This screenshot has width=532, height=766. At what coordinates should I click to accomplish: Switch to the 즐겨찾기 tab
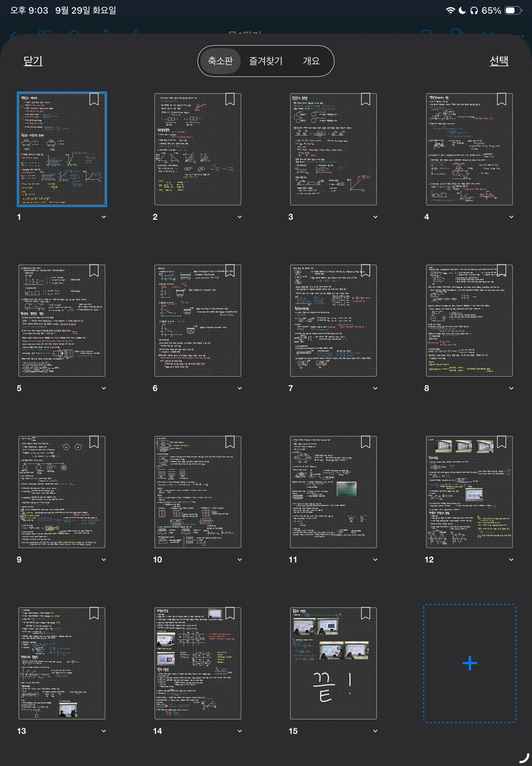point(266,61)
